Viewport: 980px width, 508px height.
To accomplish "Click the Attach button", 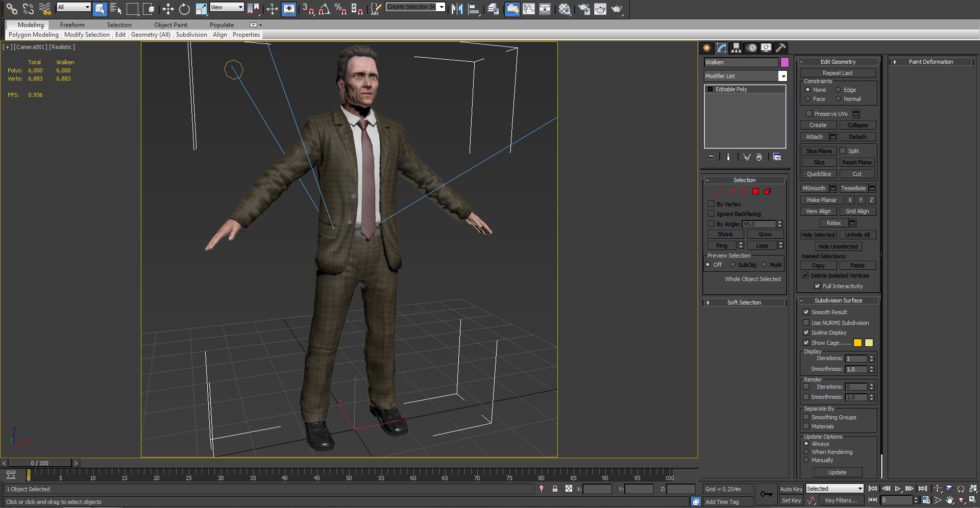I will coord(814,137).
